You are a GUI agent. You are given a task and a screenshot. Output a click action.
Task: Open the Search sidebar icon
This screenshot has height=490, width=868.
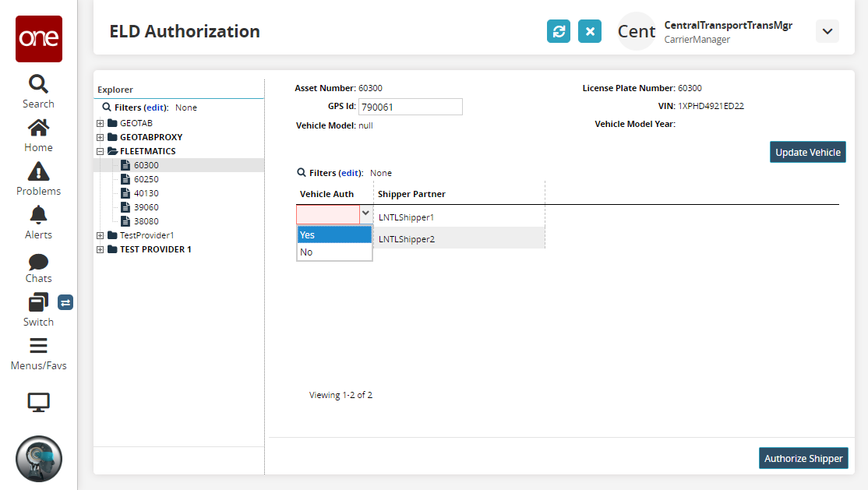click(38, 83)
